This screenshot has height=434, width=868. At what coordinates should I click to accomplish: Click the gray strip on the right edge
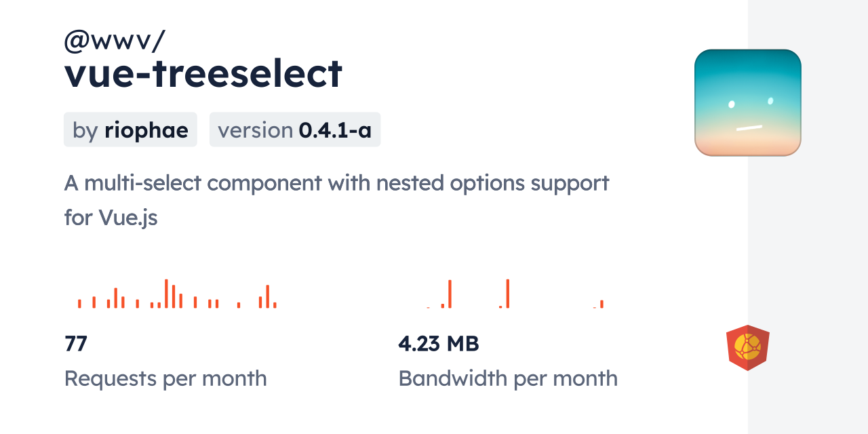click(808, 217)
